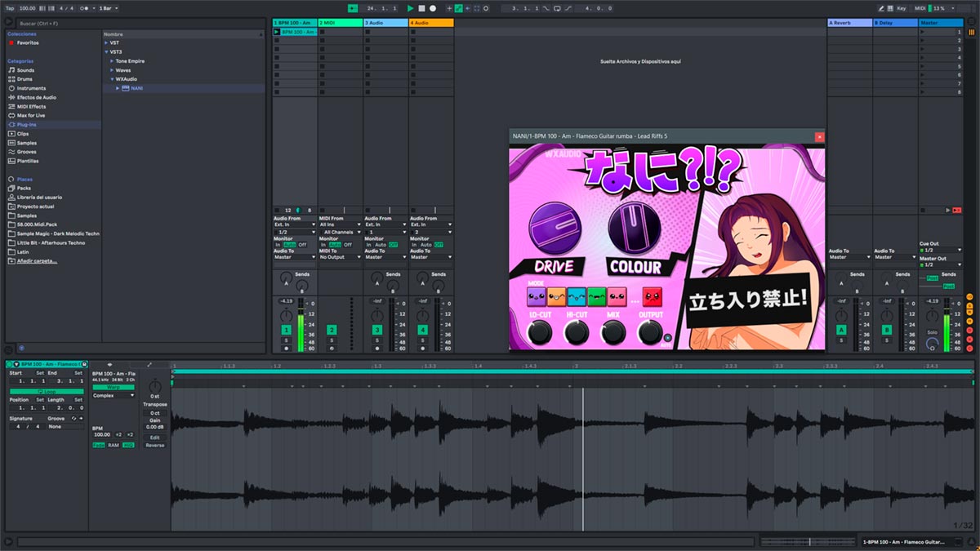Screen dimensions: 980x551
Task: Toggle the clip Warp button
Action: [x=114, y=388]
